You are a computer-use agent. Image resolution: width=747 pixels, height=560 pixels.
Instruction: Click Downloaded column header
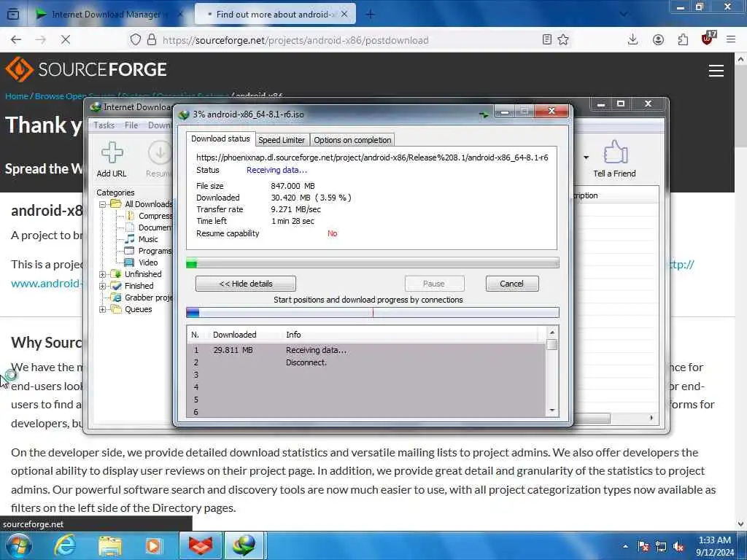(234, 335)
